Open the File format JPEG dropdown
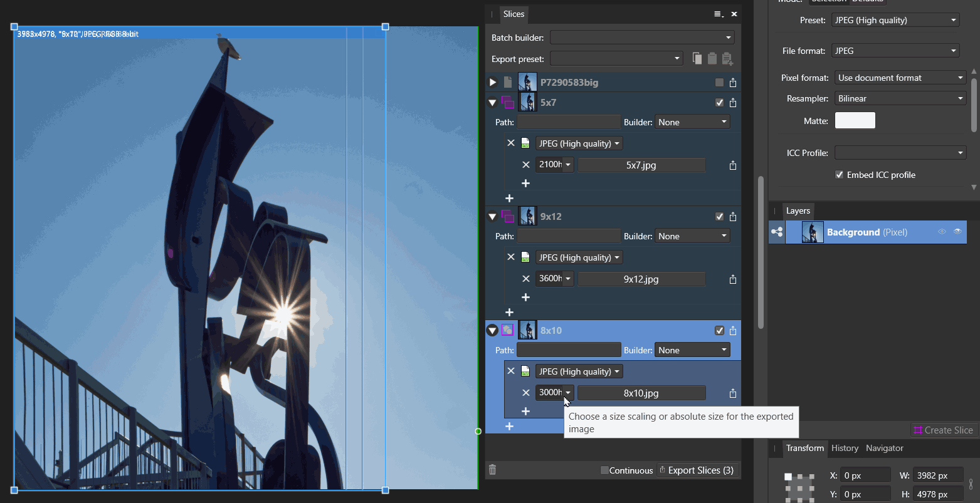Image resolution: width=980 pixels, height=503 pixels. click(895, 51)
